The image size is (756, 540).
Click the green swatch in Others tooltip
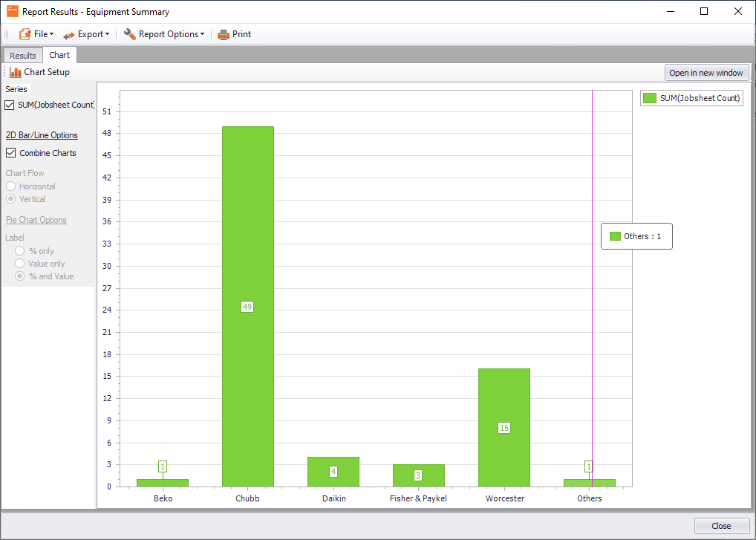click(615, 236)
